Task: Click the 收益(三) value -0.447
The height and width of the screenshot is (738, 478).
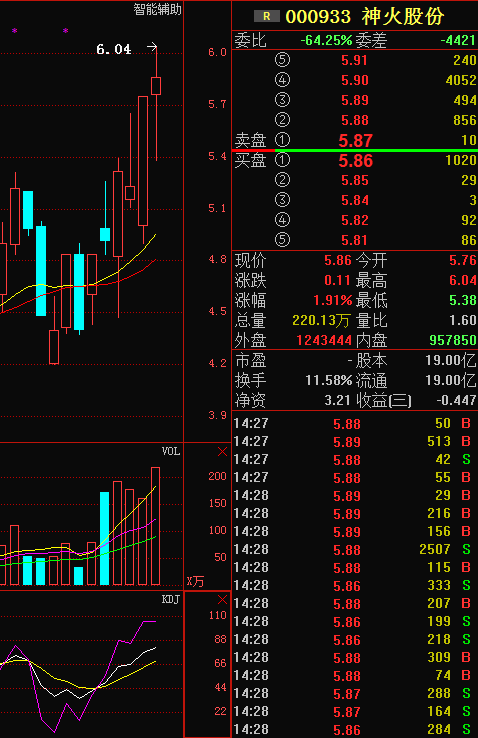Action: click(456, 401)
